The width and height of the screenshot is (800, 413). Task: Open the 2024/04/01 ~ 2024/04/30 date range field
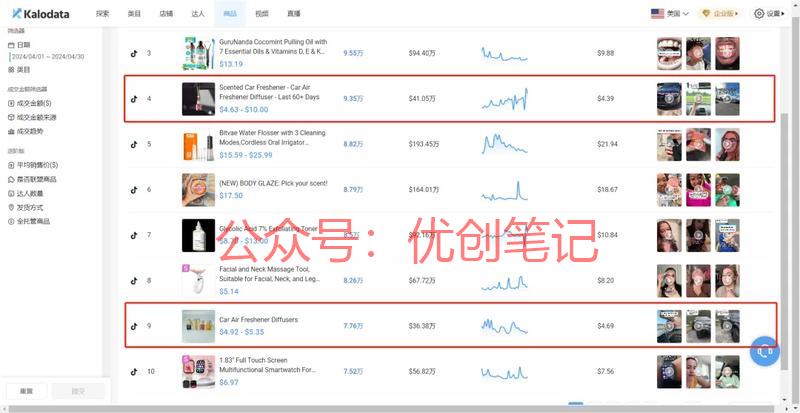coord(47,57)
